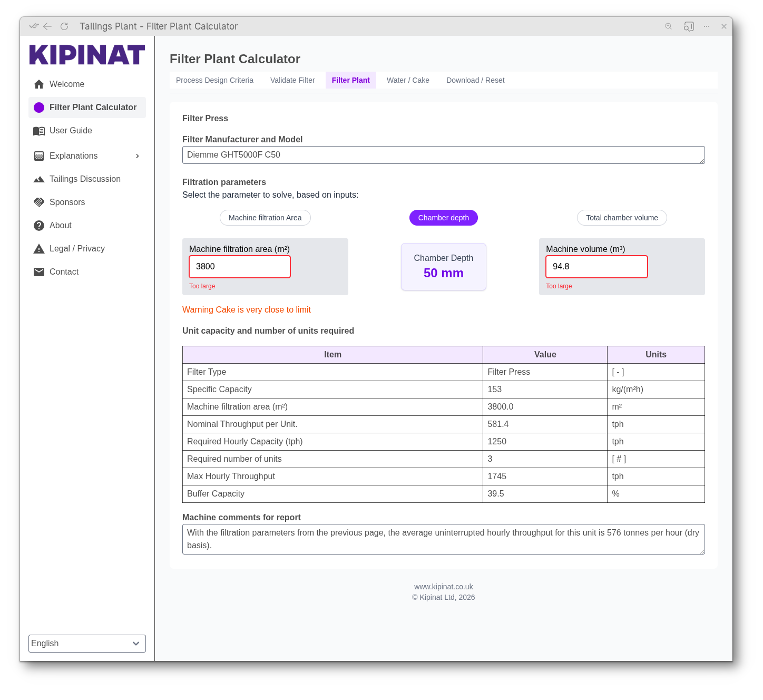Switch to Validate Filter tab
763x700 pixels.
(292, 80)
